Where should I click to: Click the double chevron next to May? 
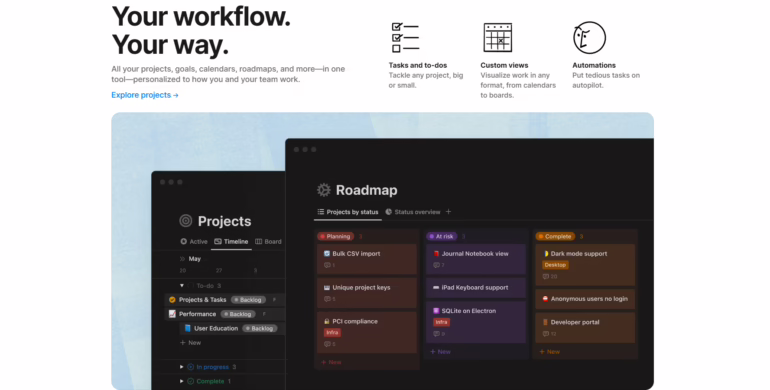(x=182, y=259)
